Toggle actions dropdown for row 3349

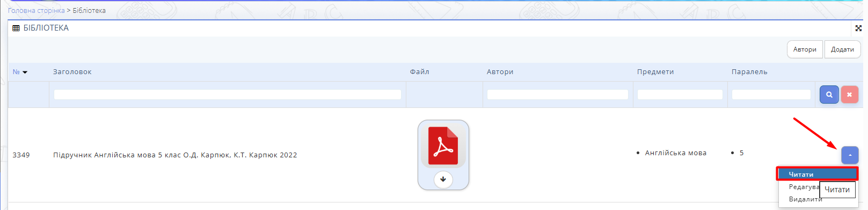click(x=850, y=155)
